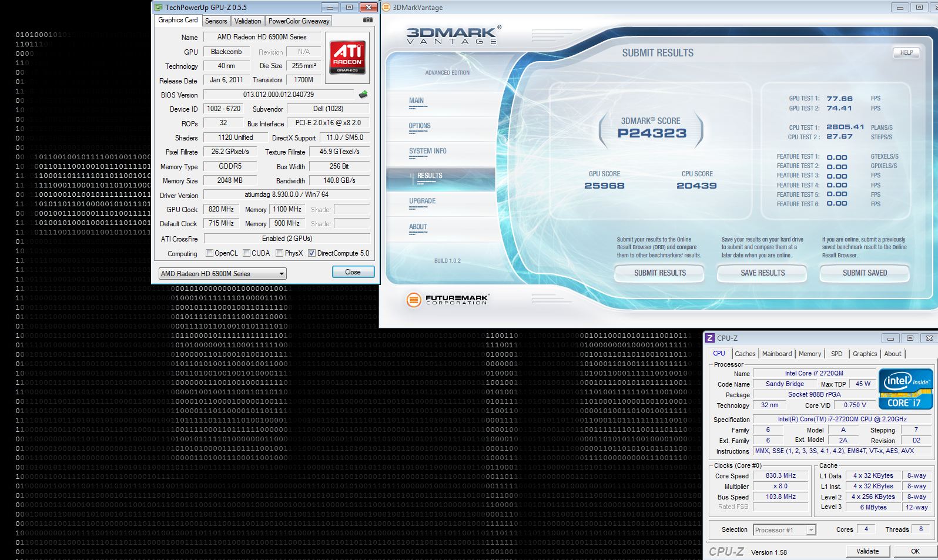Image resolution: width=938 pixels, height=560 pixels.
Task: Open the SPD tab in CPU-Z
Action: pyautogui.click(x=836, y=354)
